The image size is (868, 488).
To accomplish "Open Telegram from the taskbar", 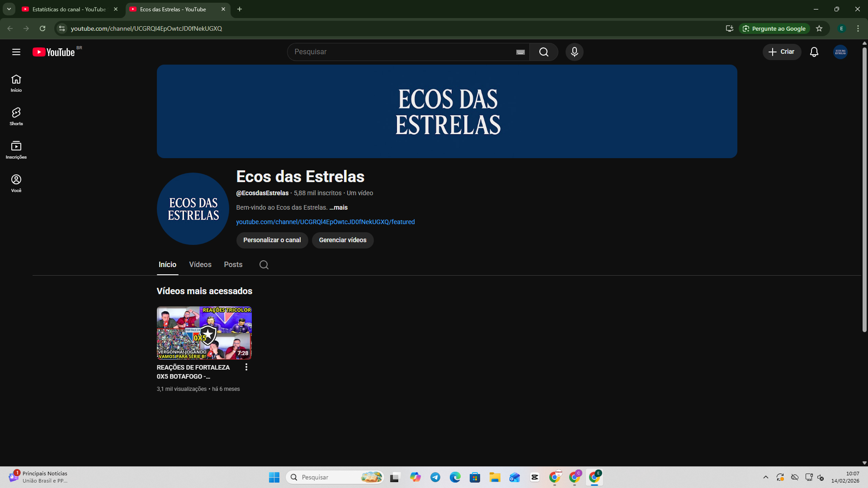I will coord(435,477).
